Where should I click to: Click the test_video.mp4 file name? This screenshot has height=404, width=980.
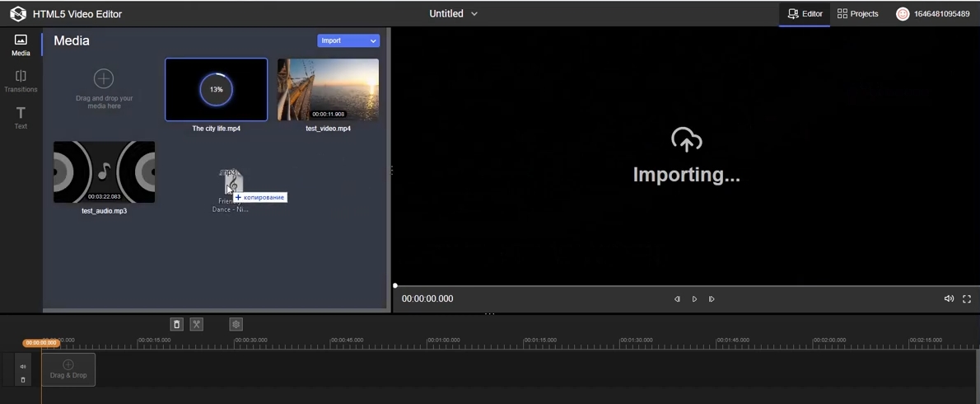click(x=328, y=128)
